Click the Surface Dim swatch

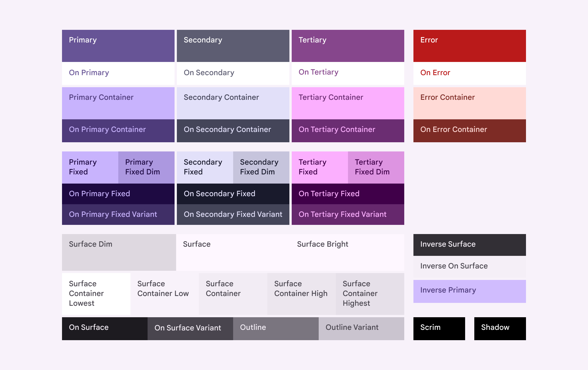(x=119, y=252)
